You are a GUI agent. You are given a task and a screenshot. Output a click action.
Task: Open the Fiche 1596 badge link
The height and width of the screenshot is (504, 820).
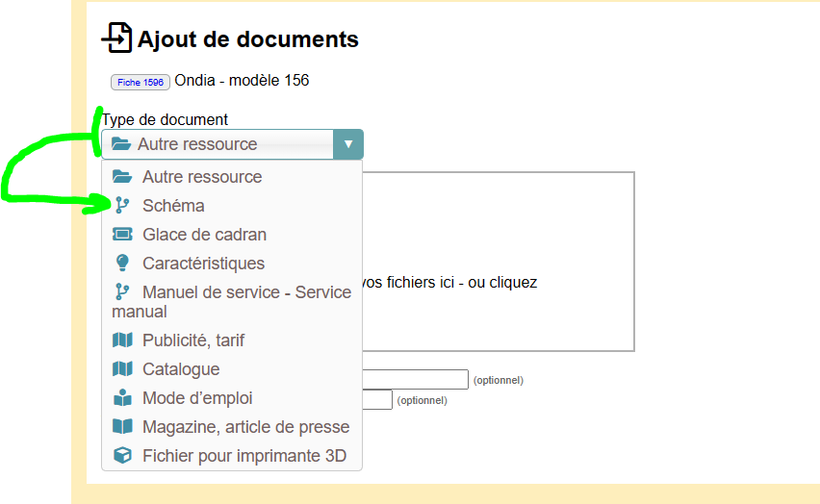(x=141, y=83)
